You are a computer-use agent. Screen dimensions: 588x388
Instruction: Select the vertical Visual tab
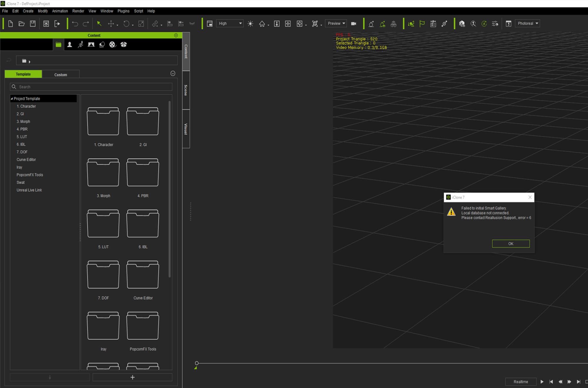[x=186, y=129]
